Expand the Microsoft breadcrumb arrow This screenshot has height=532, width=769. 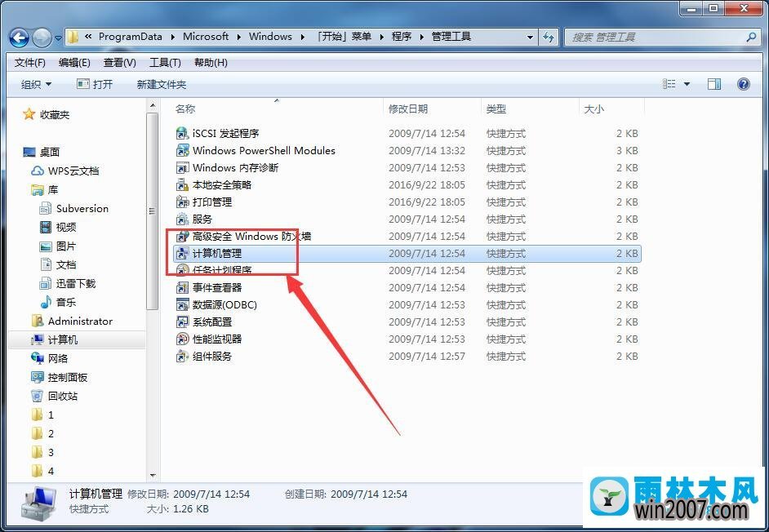click(x=239, y=37)
